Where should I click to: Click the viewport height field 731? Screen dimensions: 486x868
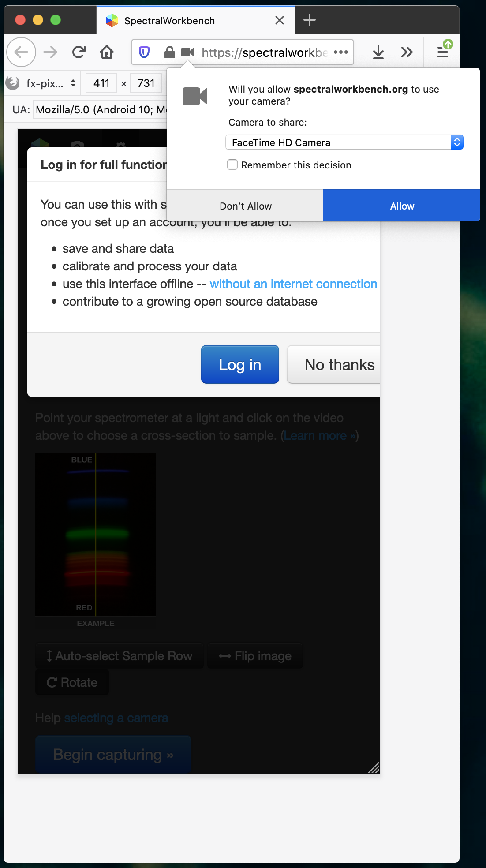[x=146, y=83]
